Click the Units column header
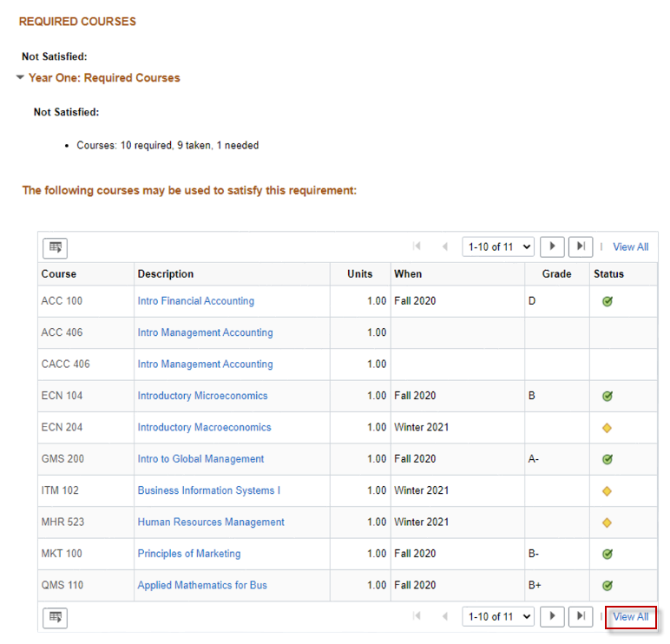Image resolution: width=670 pixels, height=644 pixels. 360,274
